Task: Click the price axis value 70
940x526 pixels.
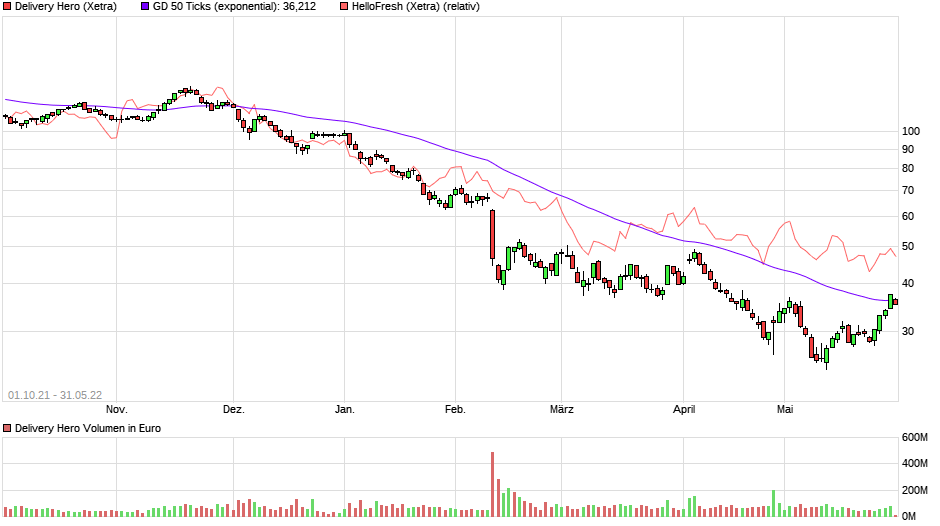Action: pyautogui.click(x=908, y=191)
